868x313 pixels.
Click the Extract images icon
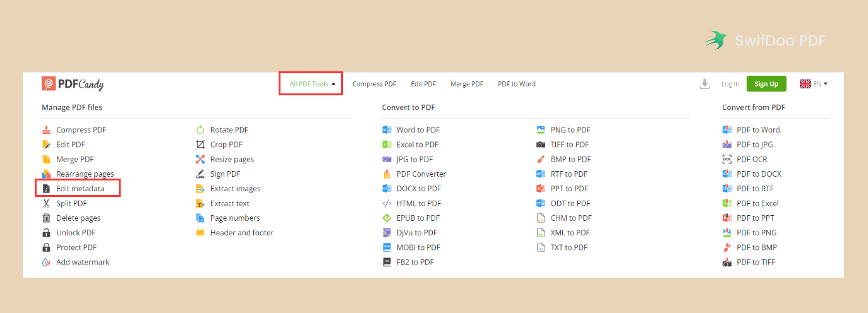pos(200,189)
